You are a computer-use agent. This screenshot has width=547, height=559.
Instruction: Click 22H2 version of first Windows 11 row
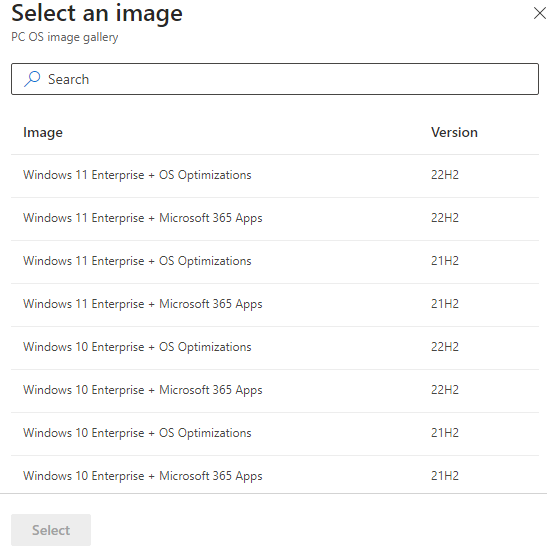[x=445, y=175]
